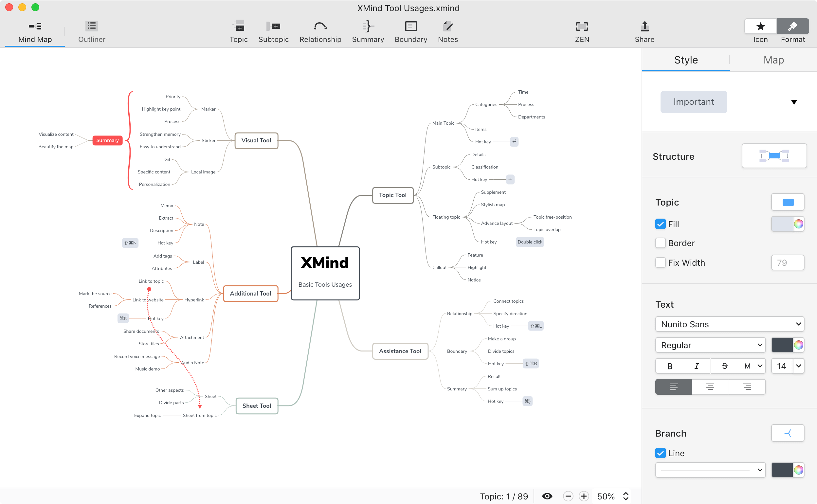Enable the Fix Width checkbox

(660, 262)
